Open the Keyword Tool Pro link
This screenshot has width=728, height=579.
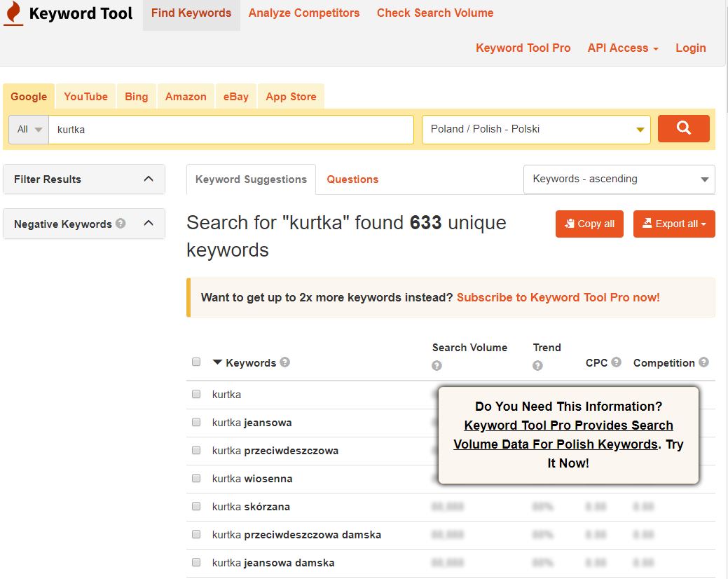tap(523, 48)
